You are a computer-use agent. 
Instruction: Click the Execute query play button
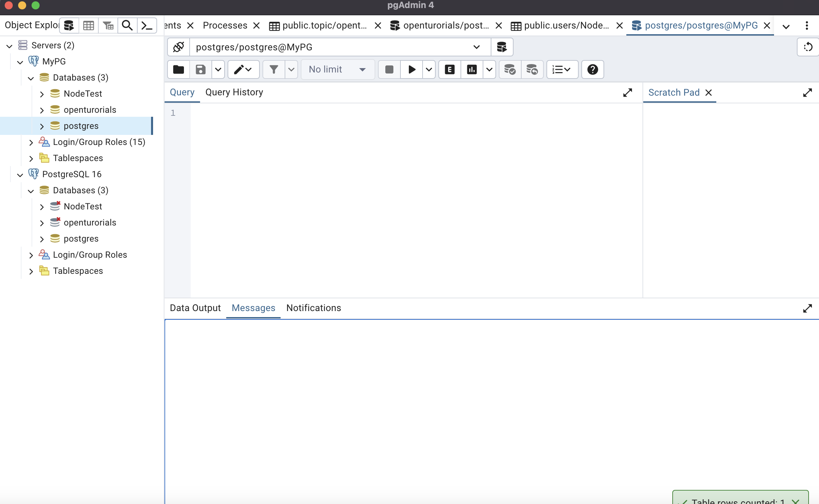pos(412,69)
